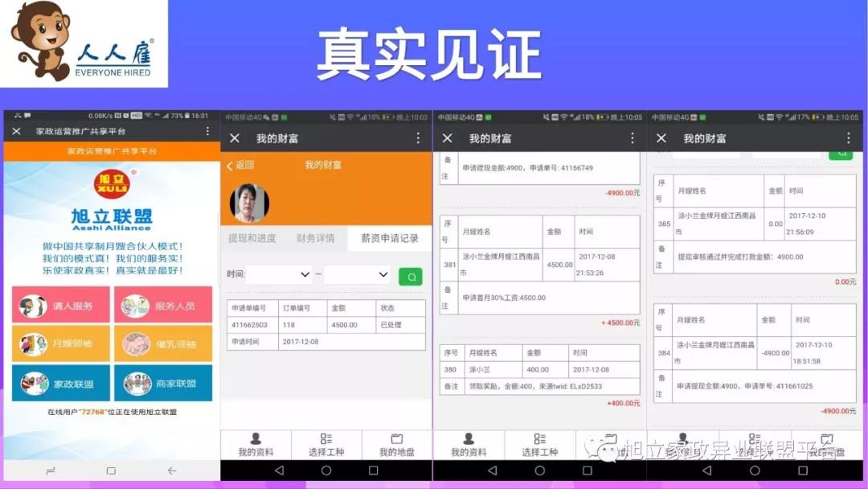Tap Android back triangle on the profile photo screen
The height and width of the screenshot is (489, 868).
(x=279, y=471)
